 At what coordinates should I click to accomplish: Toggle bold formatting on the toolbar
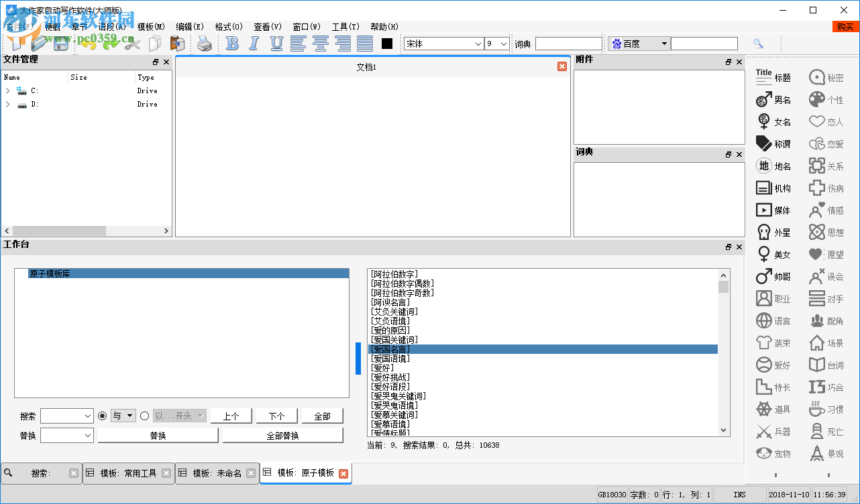tap(231, 43)
